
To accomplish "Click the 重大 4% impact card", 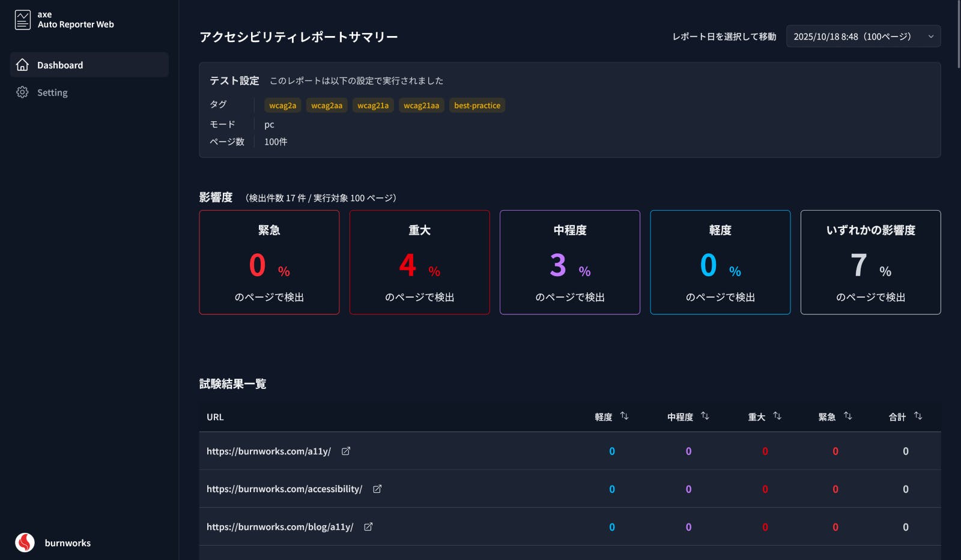I will 419,262.
